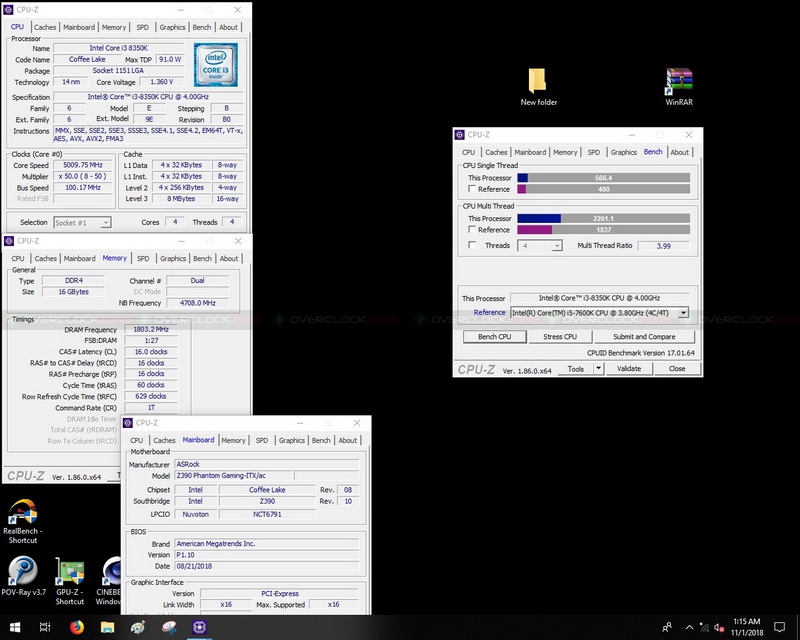Launch WinRAR from the desktop

coord(679,87)
